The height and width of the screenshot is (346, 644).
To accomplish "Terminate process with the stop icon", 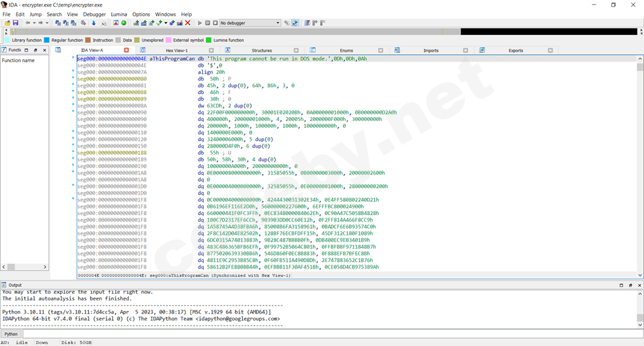I will 215,22.
